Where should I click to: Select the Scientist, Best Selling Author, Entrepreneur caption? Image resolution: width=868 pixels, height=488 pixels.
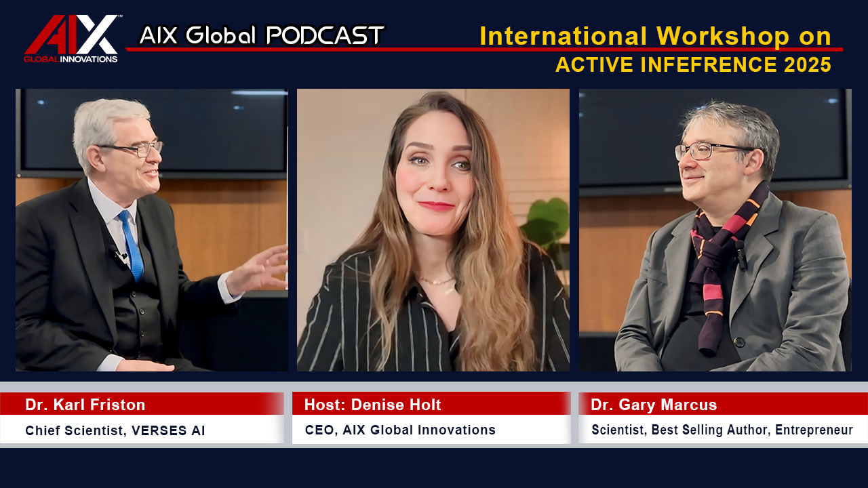[x=722, y=430]
